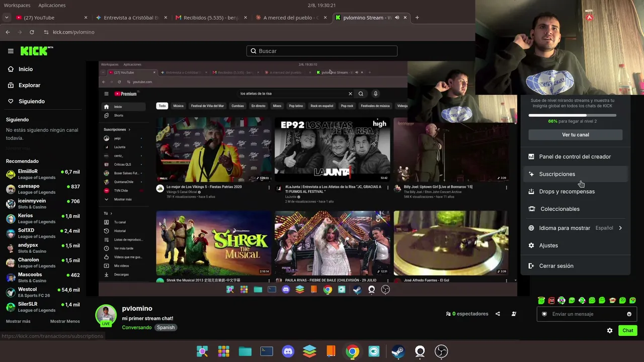
Task: Click the Enviar un mensaje chat field
Action: pyautogui.click(x=586, y=314)
